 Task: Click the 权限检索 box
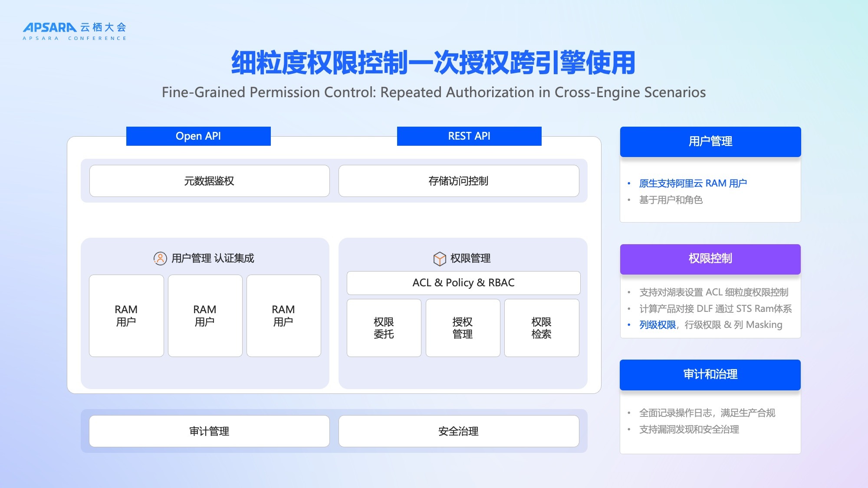(541, 328)
